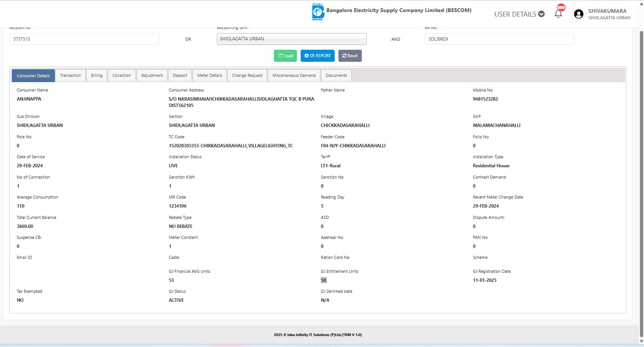Switch to the Transaction tab
This screenshot has height=347, width=644.
pyautogui.click(x=70, y=75)
